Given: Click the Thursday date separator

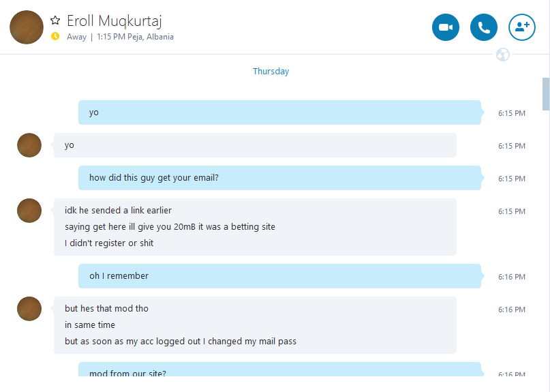Looking at the screenshot, I should (271, 71).
